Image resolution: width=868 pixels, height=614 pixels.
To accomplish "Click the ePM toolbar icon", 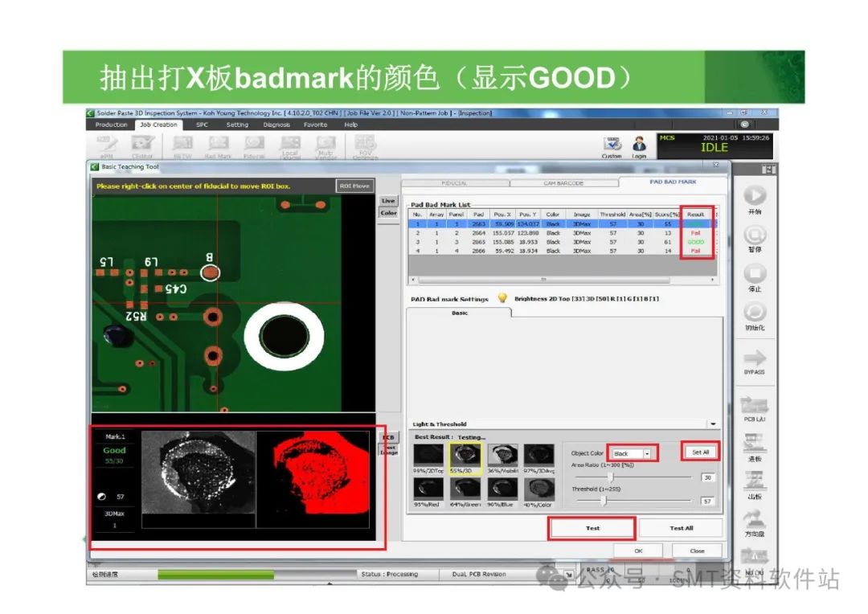I will click(x=108, y=145).
